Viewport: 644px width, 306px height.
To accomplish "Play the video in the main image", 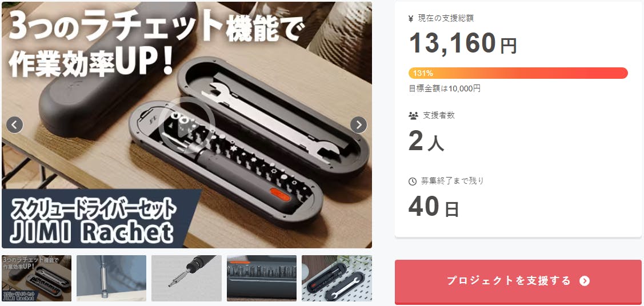I will point(187,124).
